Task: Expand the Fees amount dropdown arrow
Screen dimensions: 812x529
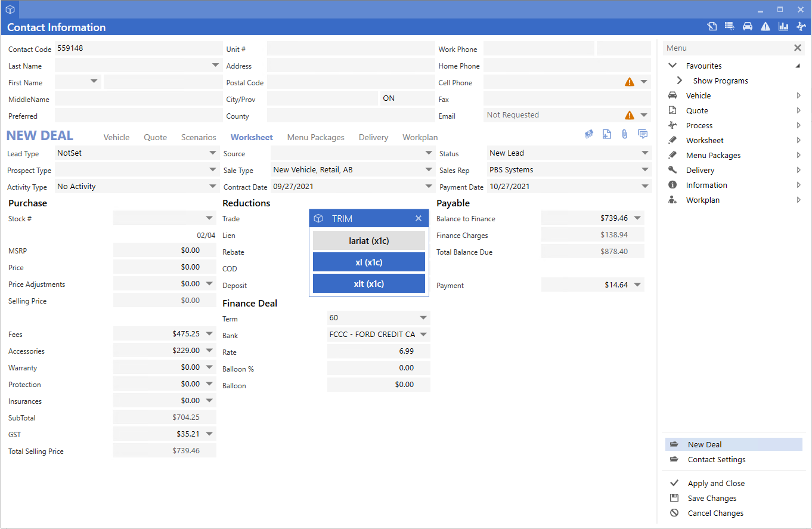Action: [209, 334]
